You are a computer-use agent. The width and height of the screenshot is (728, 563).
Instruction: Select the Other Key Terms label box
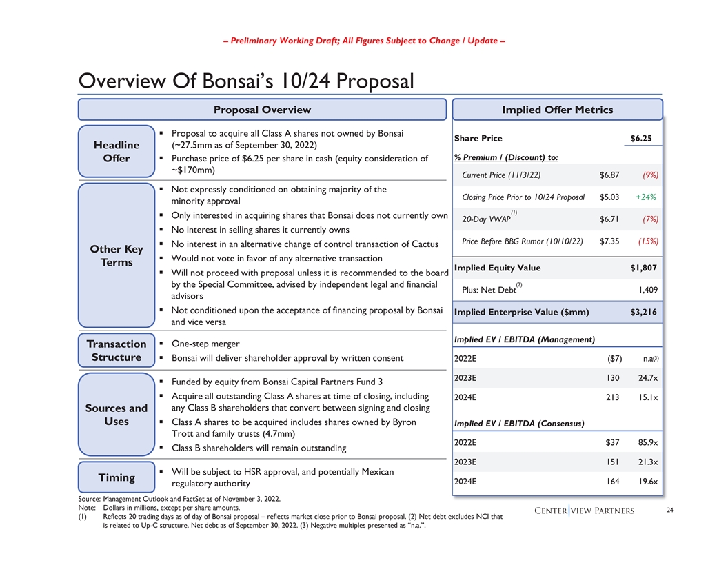116,255
